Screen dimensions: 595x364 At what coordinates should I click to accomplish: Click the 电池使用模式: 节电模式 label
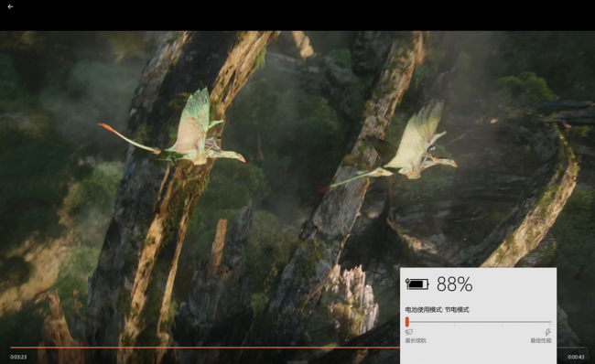[x=438, y=310]
